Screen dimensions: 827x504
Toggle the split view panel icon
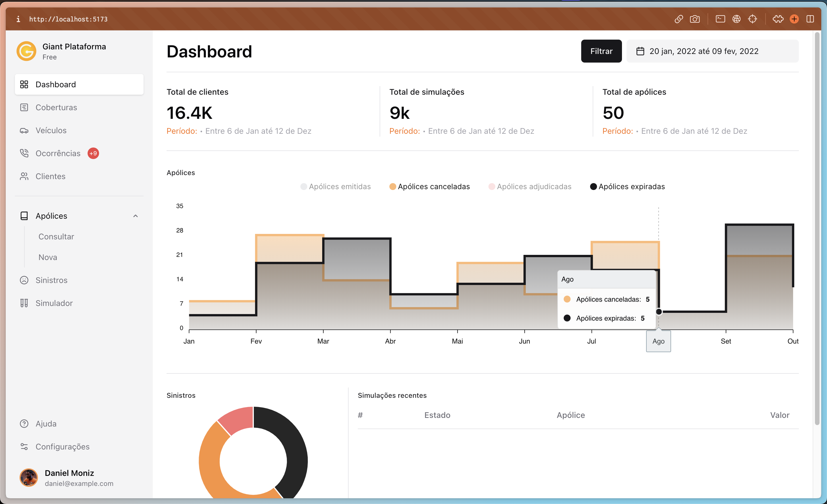[810, 19]
